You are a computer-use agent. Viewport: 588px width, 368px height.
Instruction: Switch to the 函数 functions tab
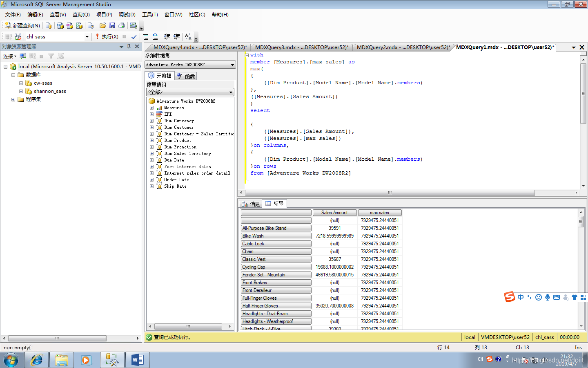(186, 76)
